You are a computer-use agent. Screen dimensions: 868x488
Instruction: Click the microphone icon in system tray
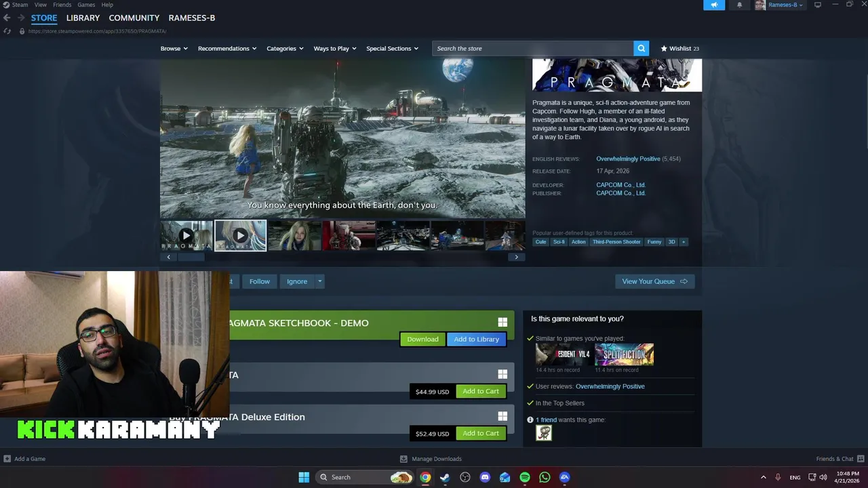point(778,477)
